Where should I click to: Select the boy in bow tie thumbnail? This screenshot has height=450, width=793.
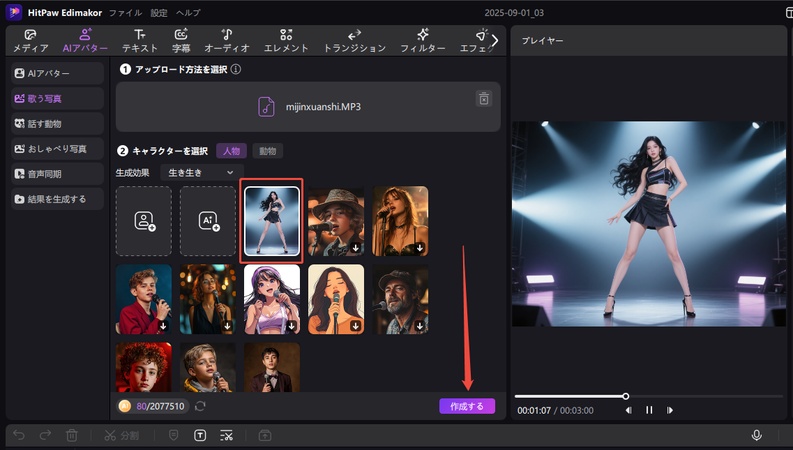272,367
